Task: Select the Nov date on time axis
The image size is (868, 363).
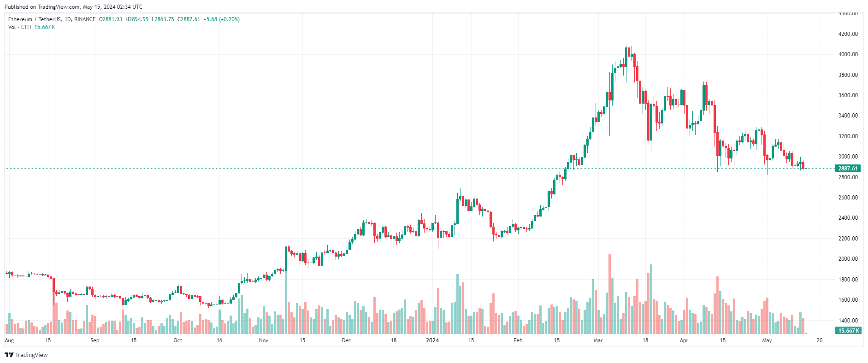Action: pos(263,340)
